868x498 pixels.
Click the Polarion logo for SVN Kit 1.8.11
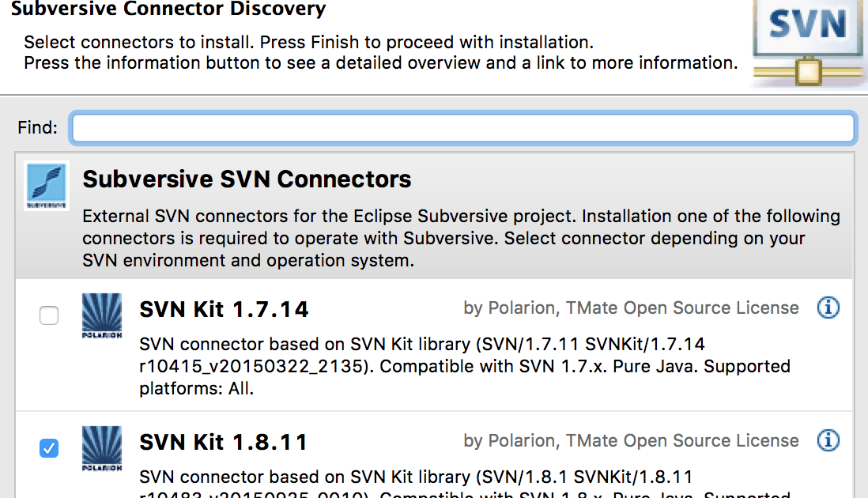click(102, 448)
